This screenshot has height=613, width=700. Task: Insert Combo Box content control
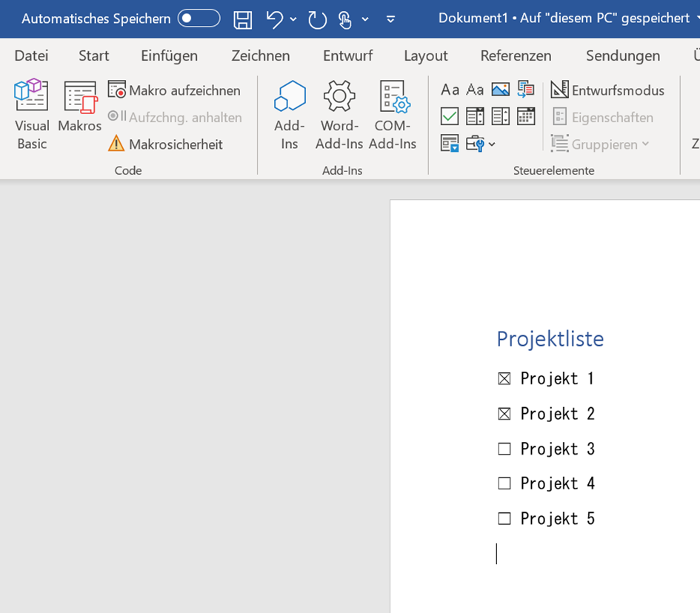(475, 116)
